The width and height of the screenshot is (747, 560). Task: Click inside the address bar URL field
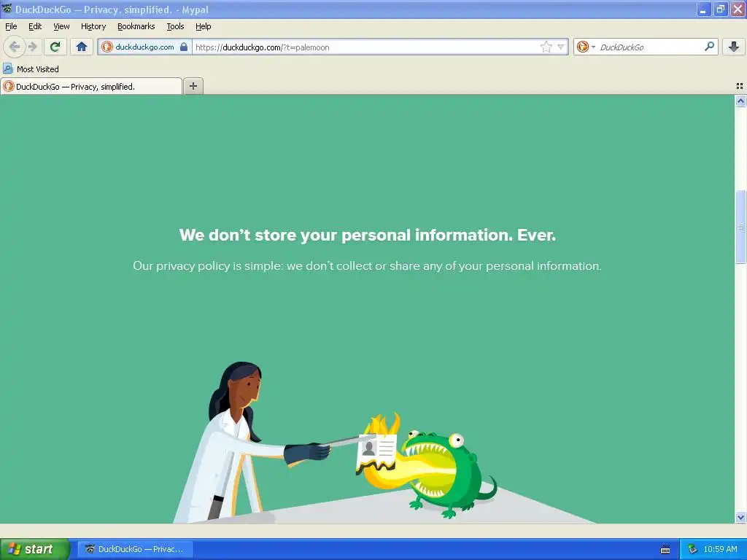(366, 47)
